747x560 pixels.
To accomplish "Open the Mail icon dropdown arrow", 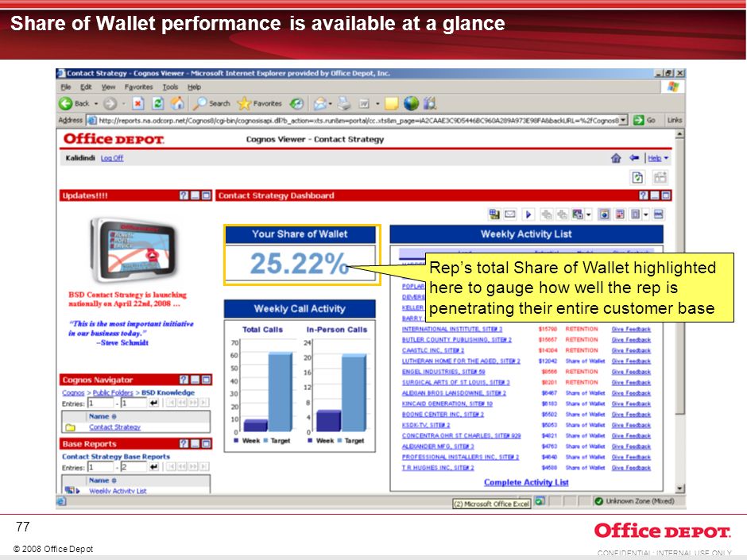I will (330, 103).
